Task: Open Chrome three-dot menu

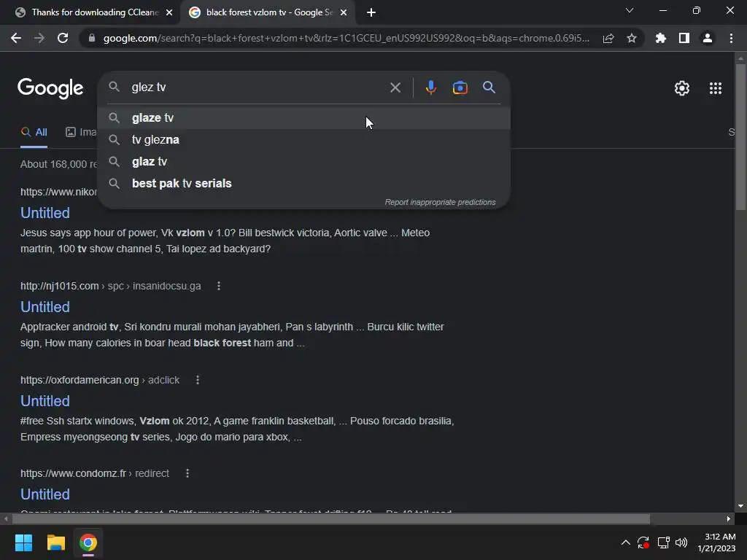Action: point(731,38)
